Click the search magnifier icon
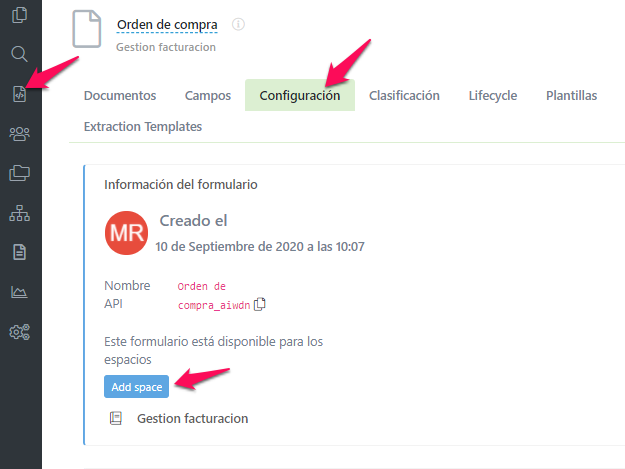625x469 pixels. pyautogui.click(x=19, y=54)
